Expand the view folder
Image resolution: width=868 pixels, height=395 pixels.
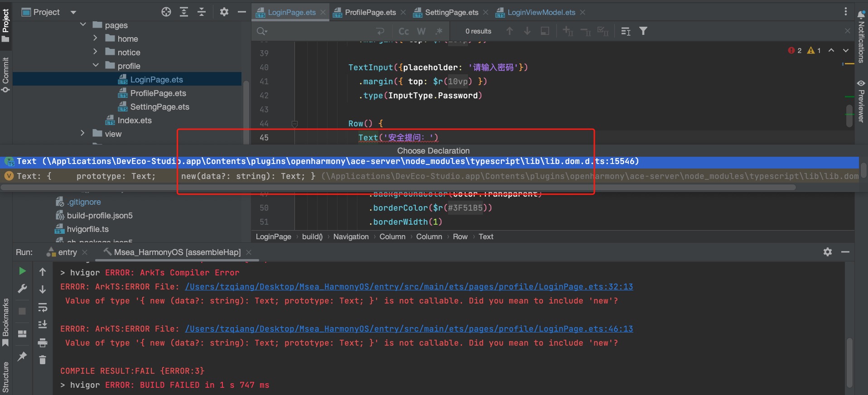pos(82,133)
